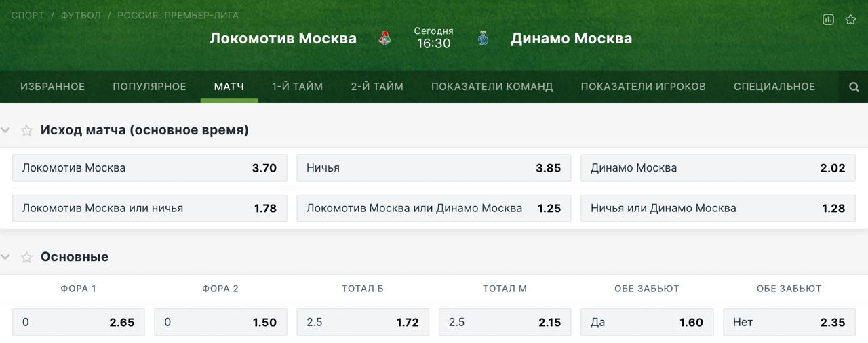Click Dynamo Moscow team logo
The image size is (868, 343).
click(483, 39)
